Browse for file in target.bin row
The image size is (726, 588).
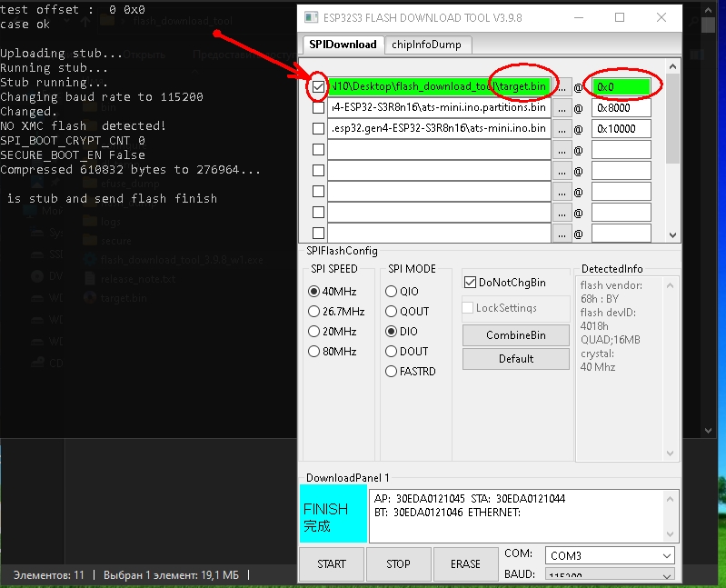coord(562,87)
